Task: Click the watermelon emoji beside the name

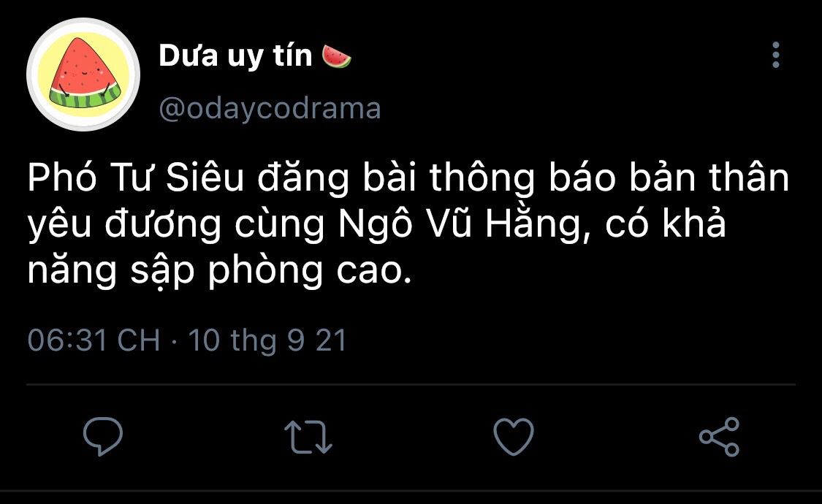Action: (x=337, y=56)
